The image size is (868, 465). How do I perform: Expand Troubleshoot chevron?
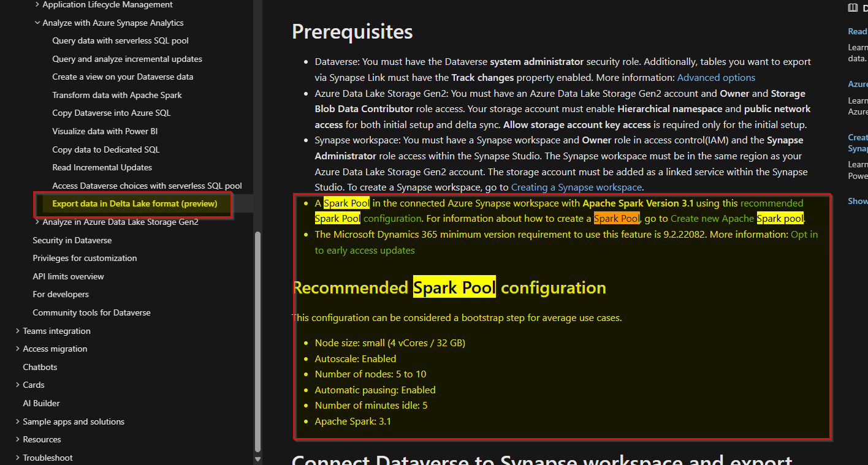pyautogui.click(x=17, y=458)
